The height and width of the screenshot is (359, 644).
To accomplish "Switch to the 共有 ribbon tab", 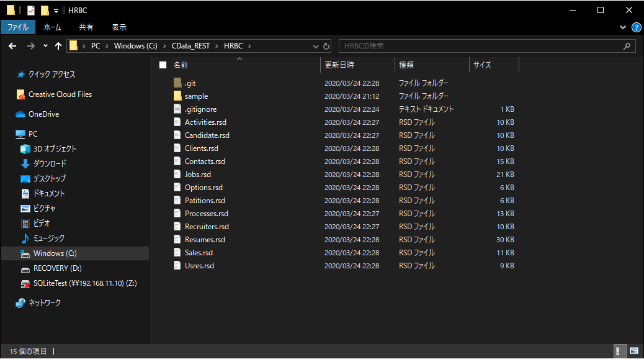I will click(86, 27).
